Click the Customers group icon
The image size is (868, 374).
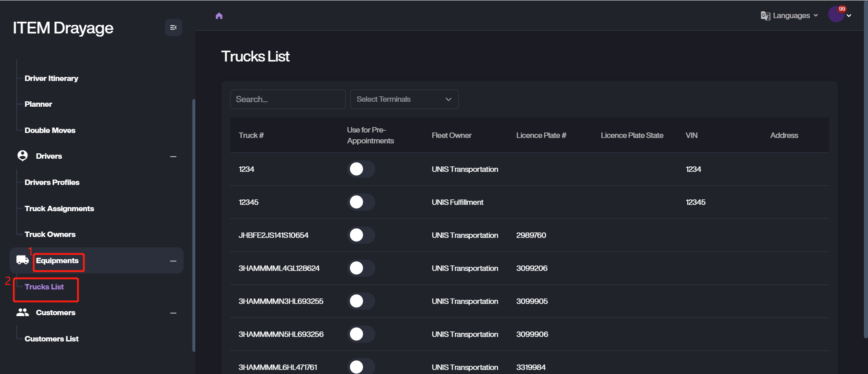pyautogui.click(x=23, y=312)
